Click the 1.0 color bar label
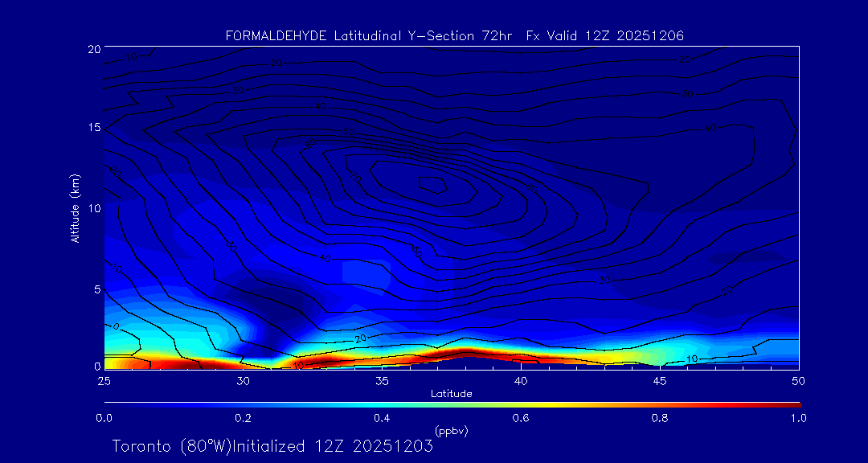 pos(798,418)
